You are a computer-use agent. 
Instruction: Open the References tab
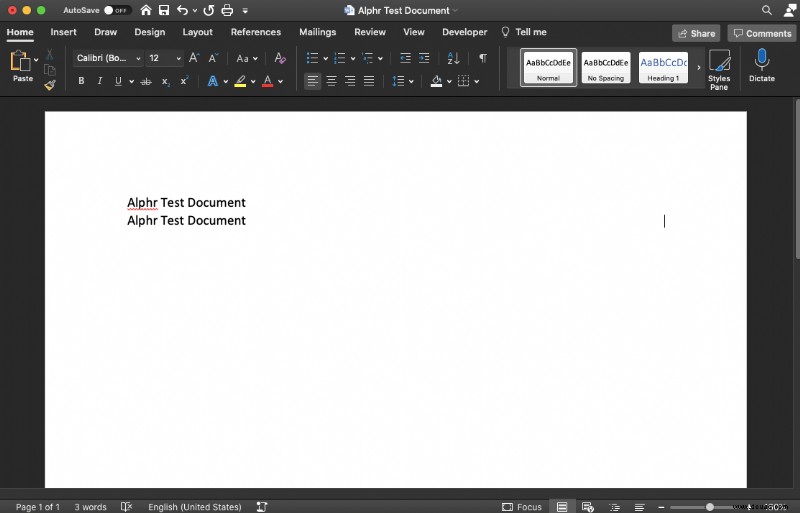pos(256,32)
